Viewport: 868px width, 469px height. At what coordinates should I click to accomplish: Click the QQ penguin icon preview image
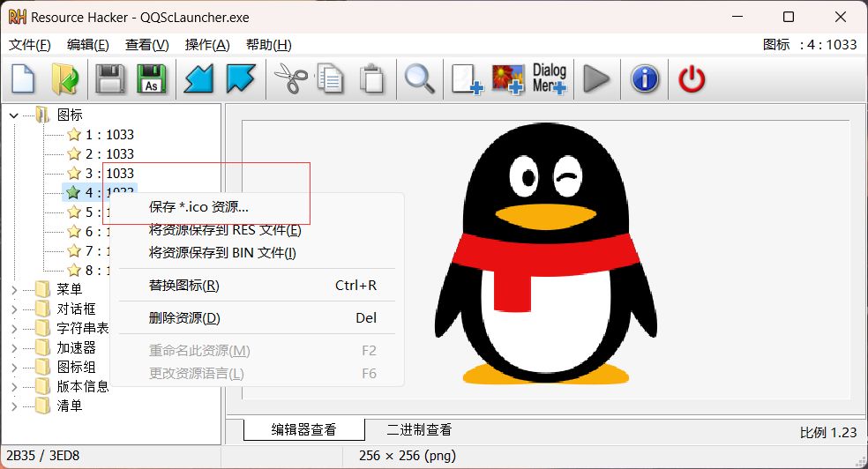pyautogui.click(x=546, y=253)
